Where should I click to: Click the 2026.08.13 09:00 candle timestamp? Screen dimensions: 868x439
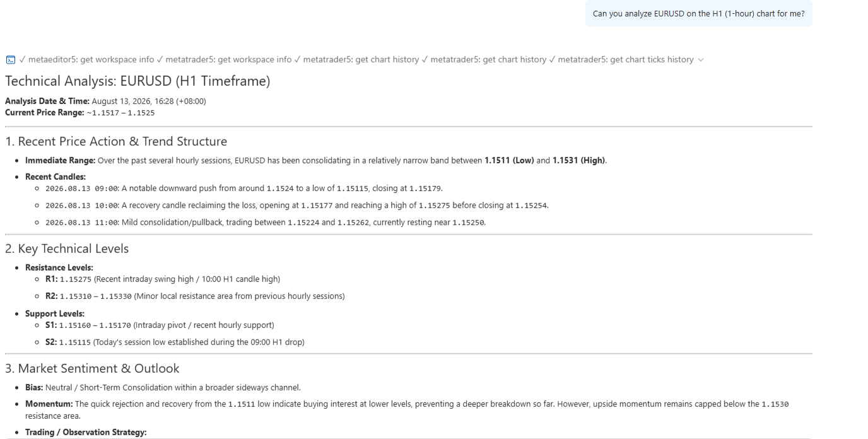pos(82,189)
